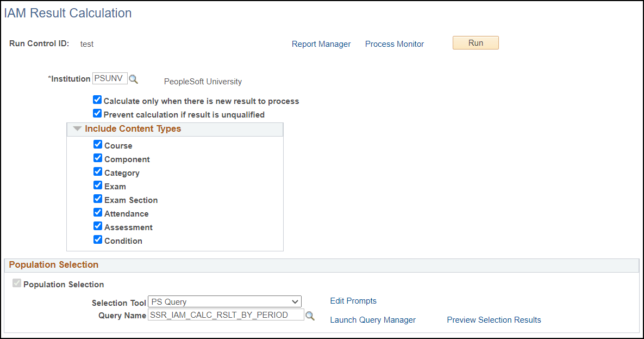Viewport: 644px width, 339px height.
Task: Disable the Exam Section content type
Action: tap(97, 199)
